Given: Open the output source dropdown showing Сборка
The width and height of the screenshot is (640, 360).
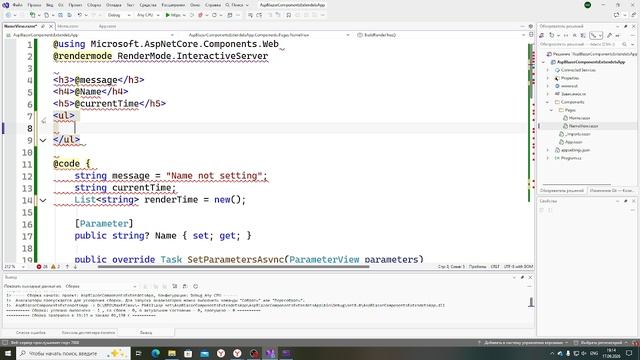Looking at the screenshot, I should tap(101, 286).
